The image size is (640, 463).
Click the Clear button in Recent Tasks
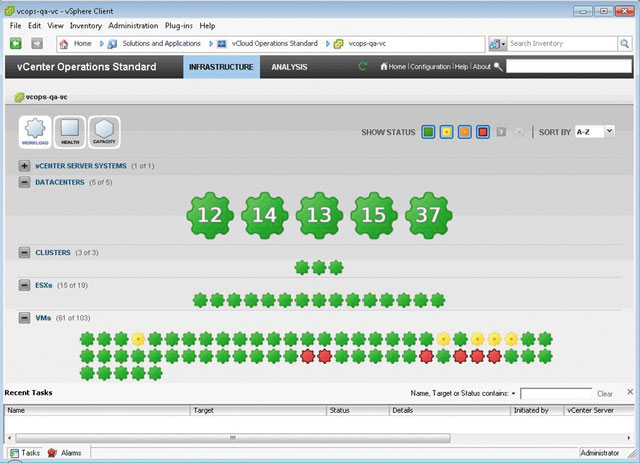[x=605, y=394]
